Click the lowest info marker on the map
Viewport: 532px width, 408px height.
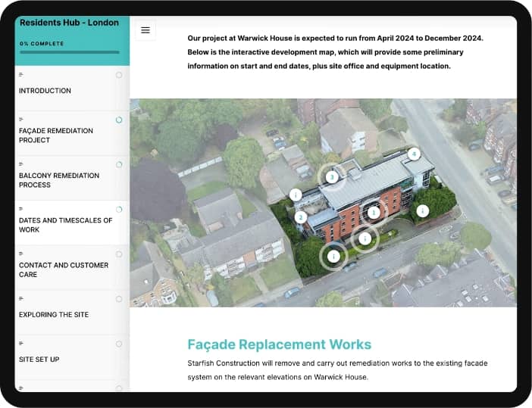coord(333,256)
